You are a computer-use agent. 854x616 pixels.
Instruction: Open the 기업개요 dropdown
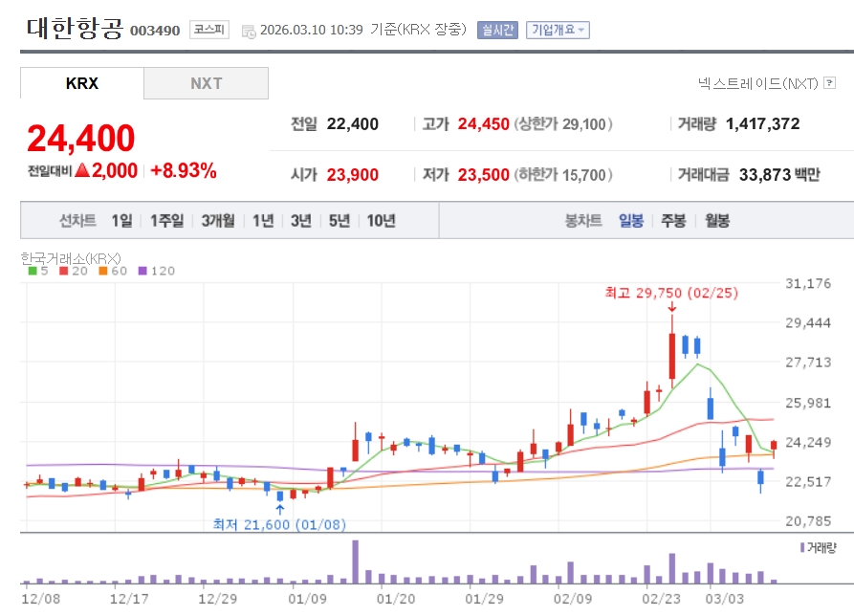pos(558,30)
